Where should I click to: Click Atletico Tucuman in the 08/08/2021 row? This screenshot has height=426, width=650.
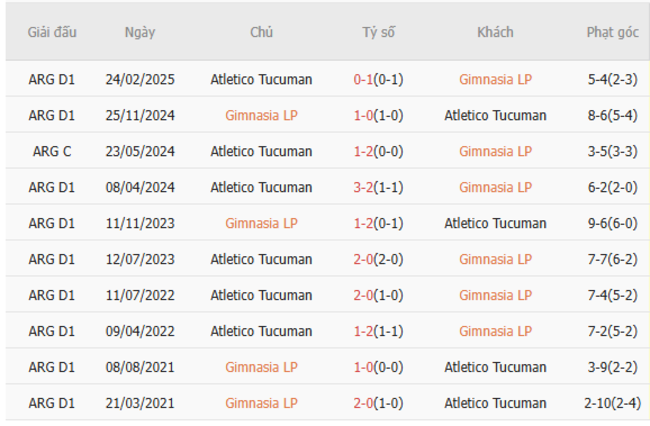[495, 367]
